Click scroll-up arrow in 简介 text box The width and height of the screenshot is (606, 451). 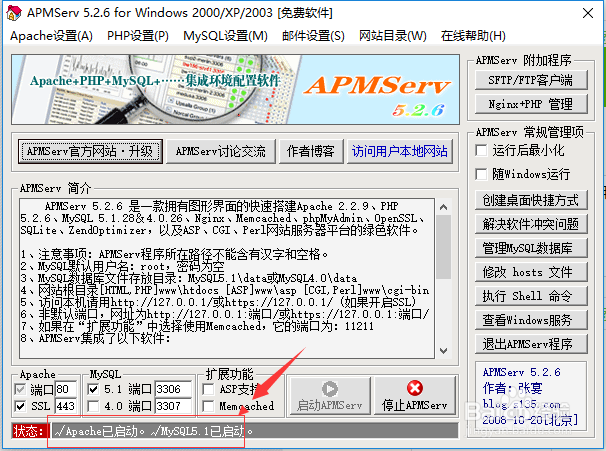coord(444,207)
